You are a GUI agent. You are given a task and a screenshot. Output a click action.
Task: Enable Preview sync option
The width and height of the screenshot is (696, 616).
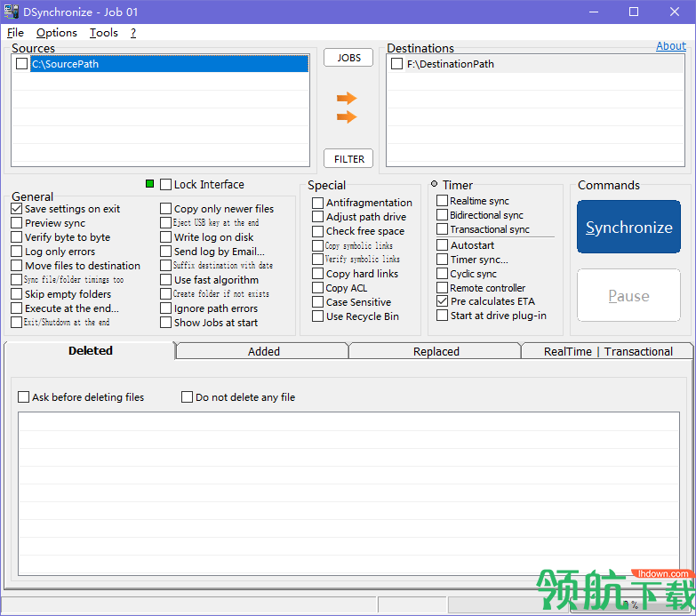click(x=16, y=223)
